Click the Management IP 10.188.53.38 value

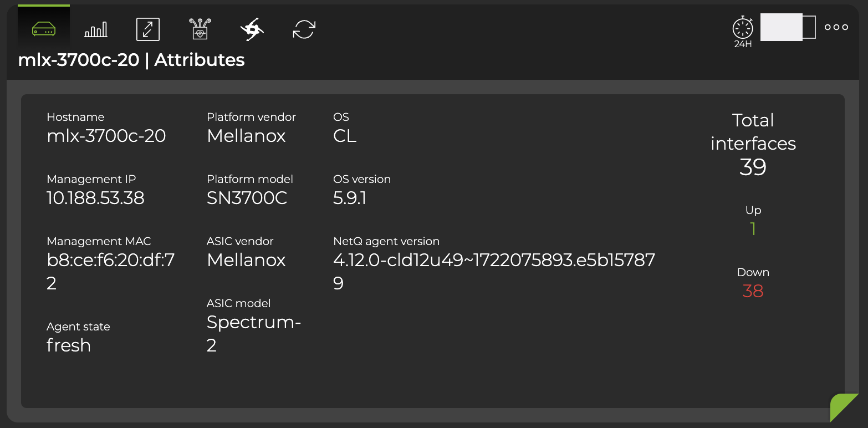[95, 198]
